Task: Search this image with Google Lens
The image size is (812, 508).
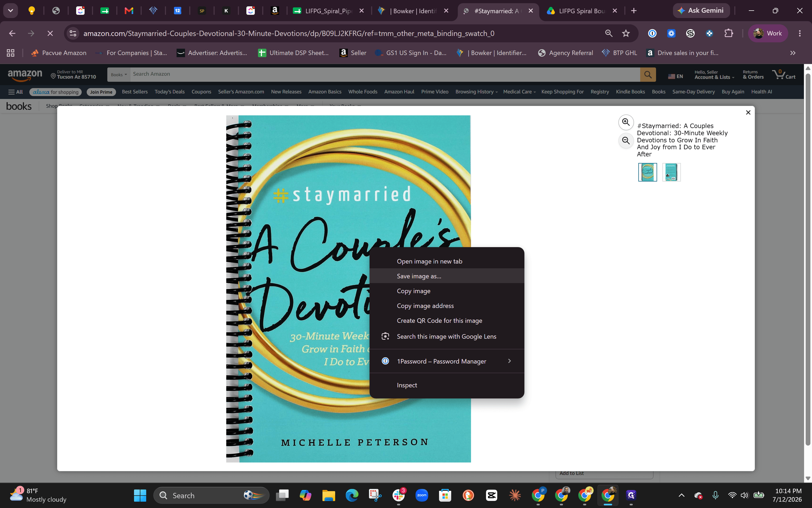Action: (447, 336)
